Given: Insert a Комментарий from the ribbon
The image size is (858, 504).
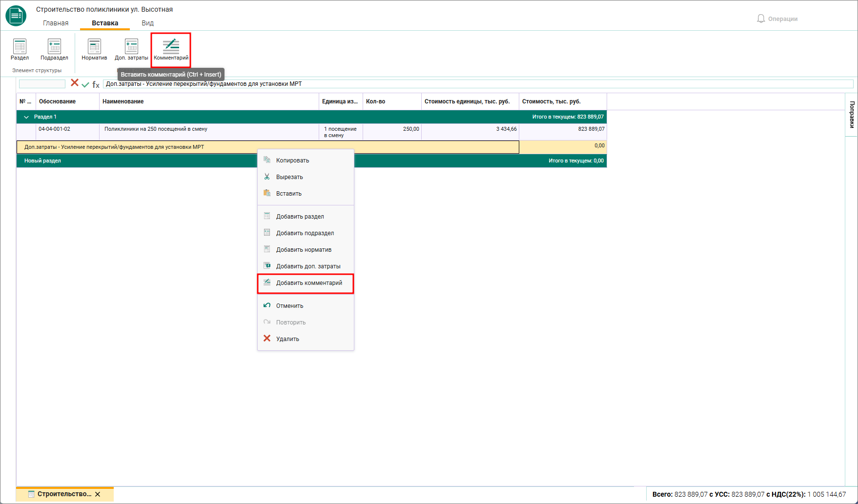Looking at the screenshot, I should click(171, 49).
